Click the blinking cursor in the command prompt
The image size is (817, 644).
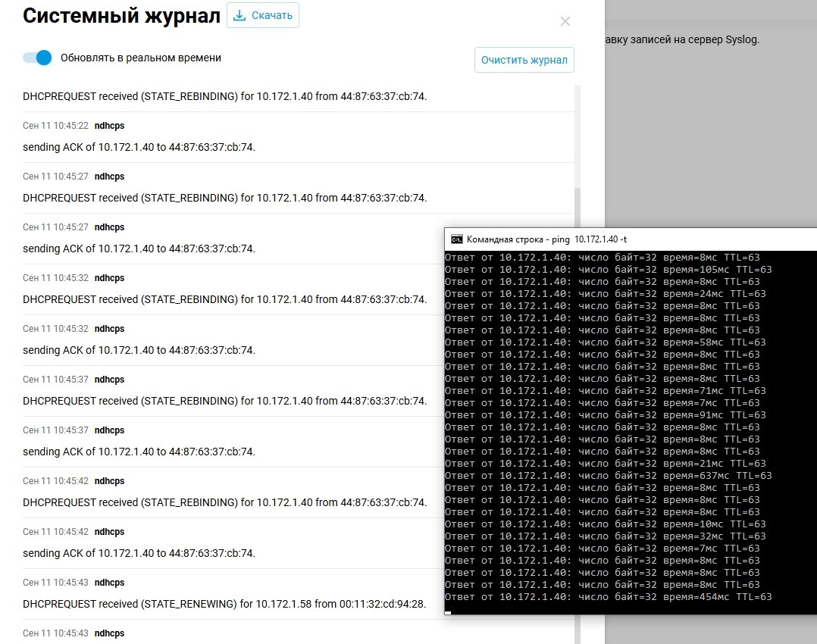[448, 613]
